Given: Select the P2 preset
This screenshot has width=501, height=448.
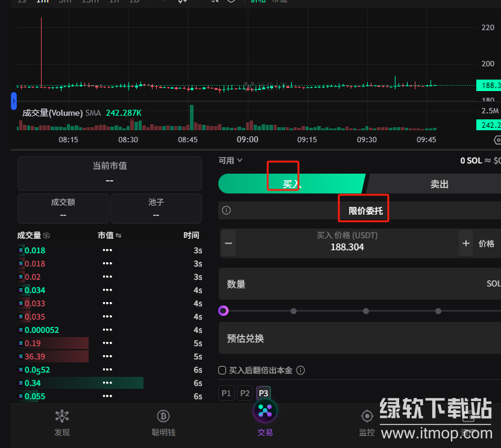Looking at the screenshot, I should point(245,393).
